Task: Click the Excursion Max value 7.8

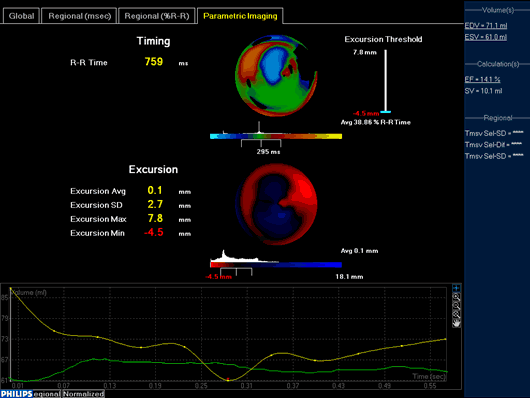Action: click(155, 218)
